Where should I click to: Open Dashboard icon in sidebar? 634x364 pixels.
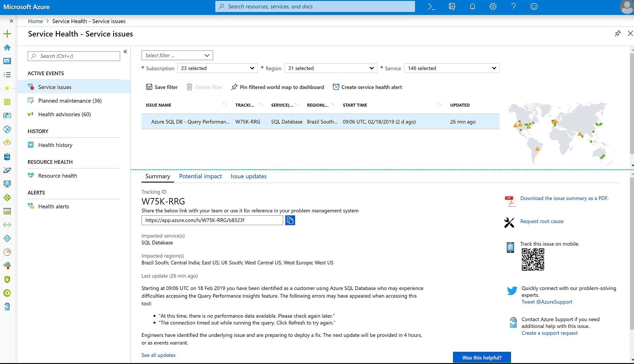(7, 61)
